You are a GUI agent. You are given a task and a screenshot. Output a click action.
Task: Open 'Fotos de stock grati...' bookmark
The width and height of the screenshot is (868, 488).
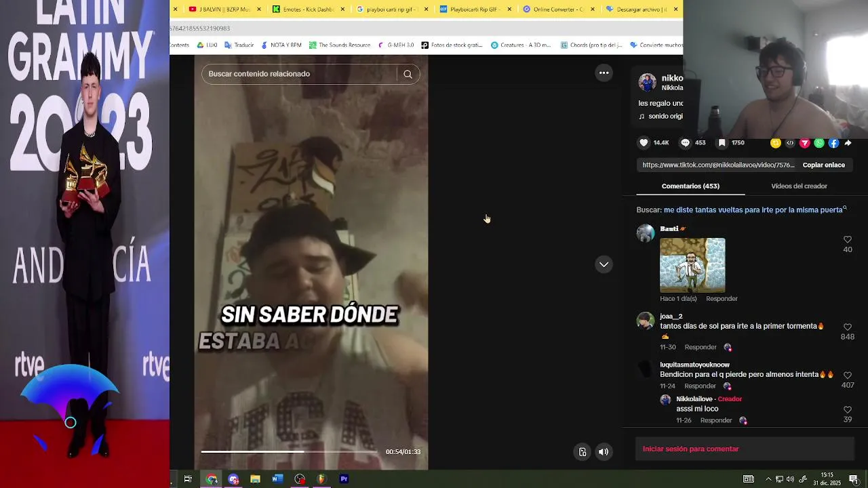click(x=452, y=45)
